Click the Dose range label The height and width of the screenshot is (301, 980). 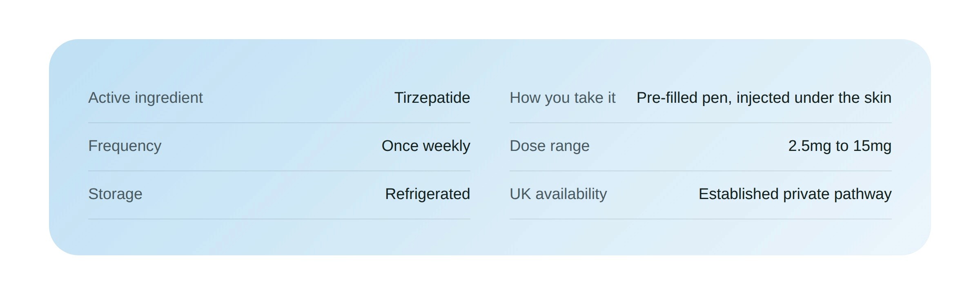pyautogui.click(x=549, y=146)
